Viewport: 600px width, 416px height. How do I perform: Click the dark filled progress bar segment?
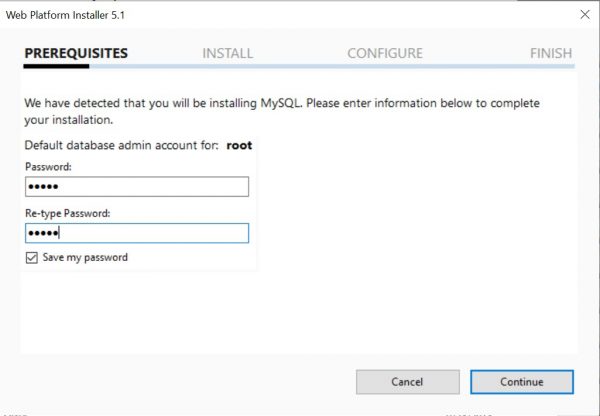pos(56,67)
